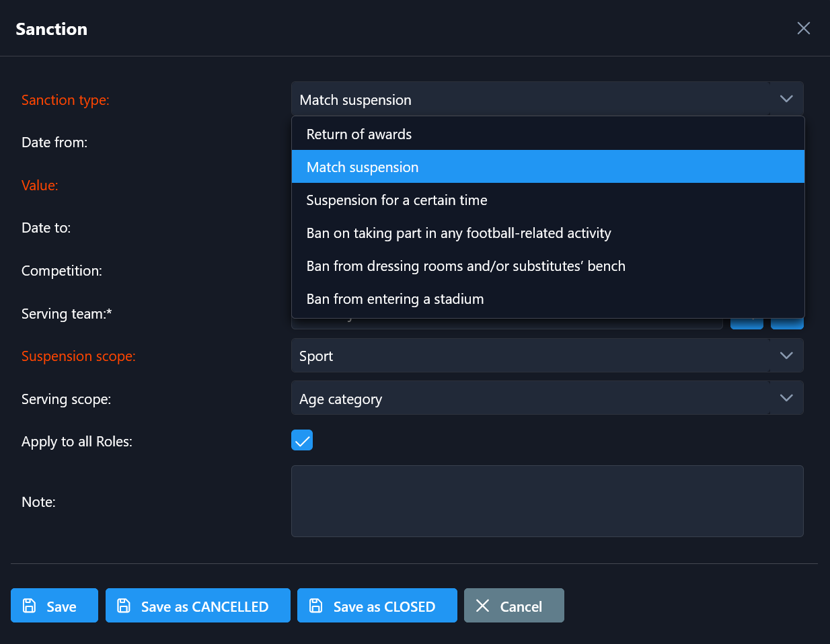
Task: Close the Sanction dialog with the X icon
Action: (x=803, y=28)
